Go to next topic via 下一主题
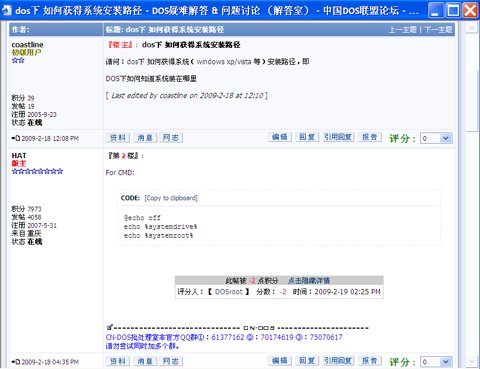Screen dimensions: 480x369 click(x=438, y=30)
